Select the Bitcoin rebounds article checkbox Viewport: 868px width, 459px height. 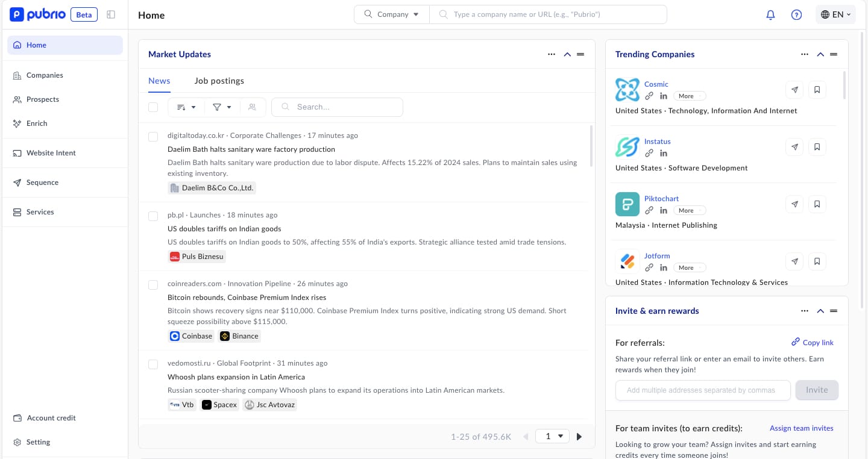coord(153,285)
